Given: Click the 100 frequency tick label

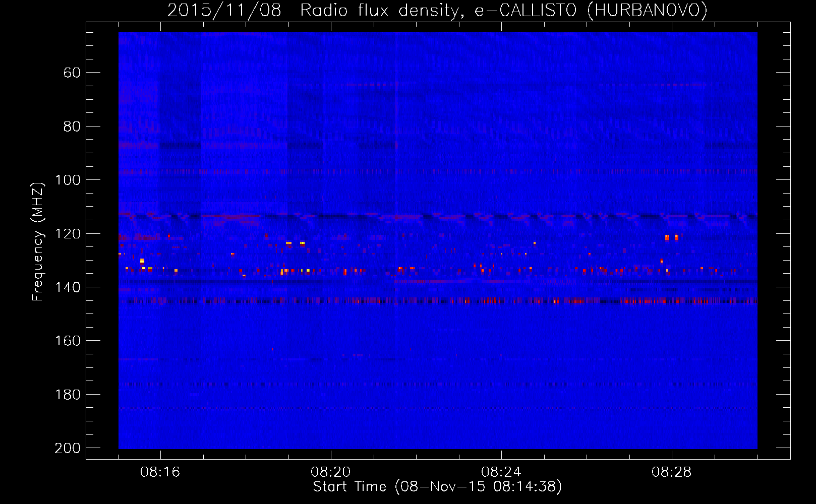Looking at the screenshot, I should tap(68, 180).
